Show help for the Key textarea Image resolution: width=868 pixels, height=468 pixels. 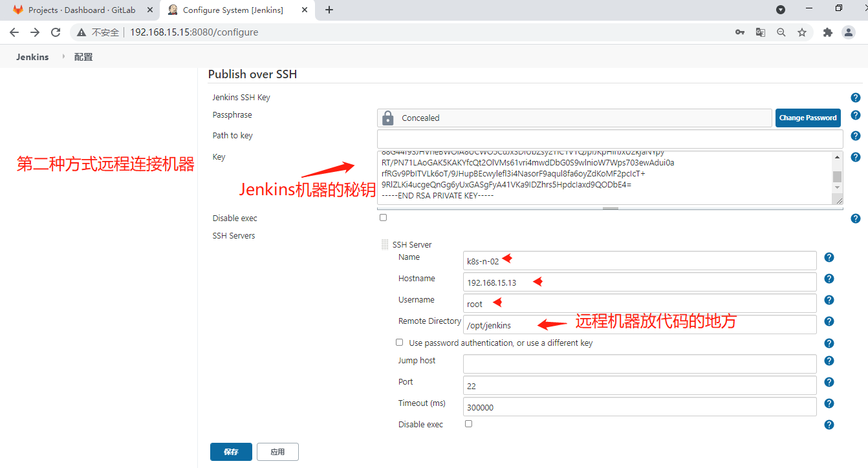[856, 157]
